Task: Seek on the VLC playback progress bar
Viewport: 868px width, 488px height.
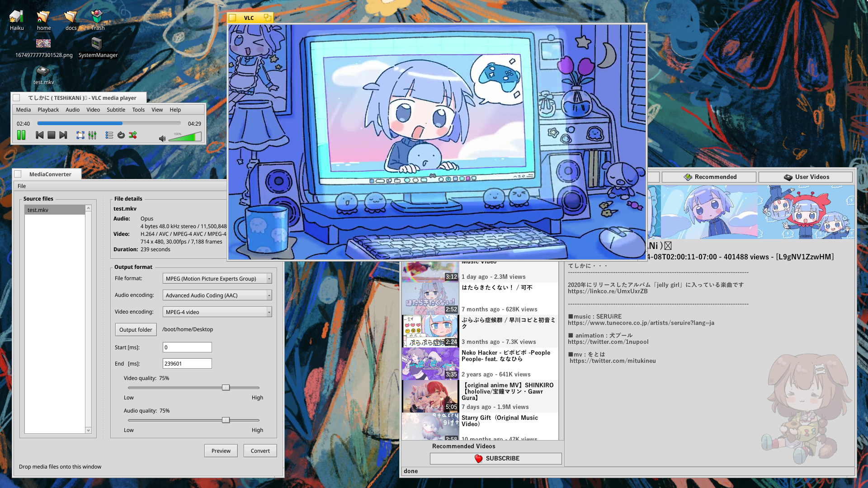Action: point(109,123)
